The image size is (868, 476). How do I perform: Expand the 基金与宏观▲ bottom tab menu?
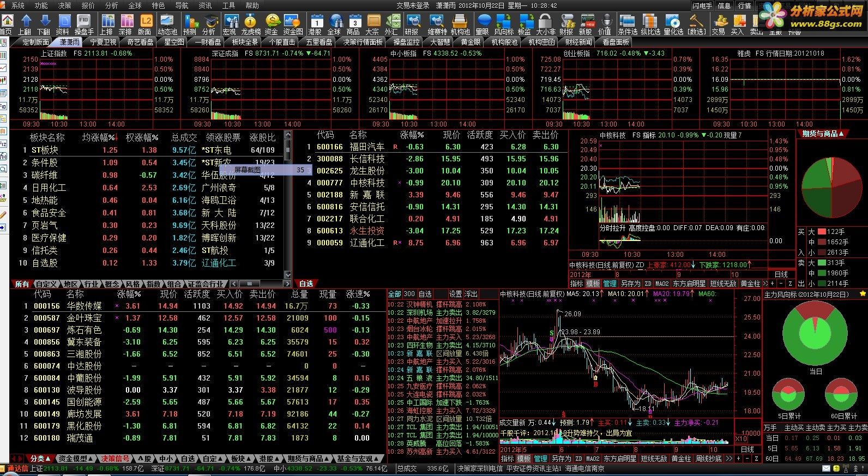tap(357, 459)
